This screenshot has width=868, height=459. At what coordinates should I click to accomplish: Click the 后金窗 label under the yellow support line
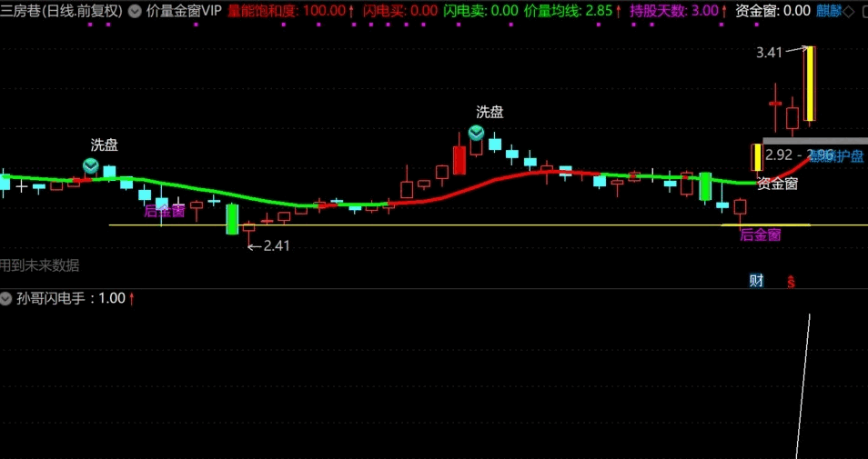tap(761, 235)
